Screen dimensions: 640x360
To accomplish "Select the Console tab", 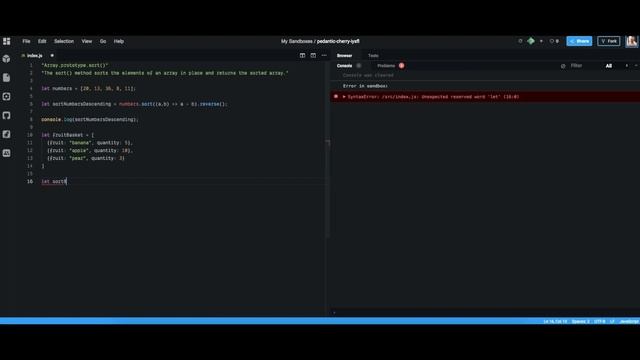I will pos(344,66).
